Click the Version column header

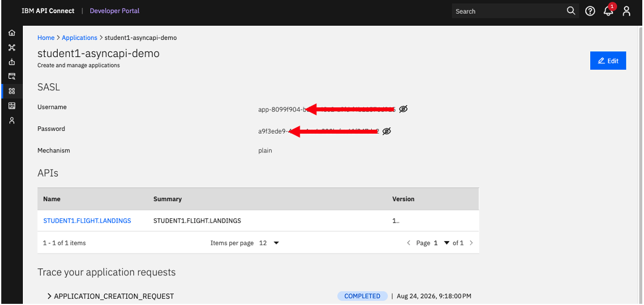[x=403, y=199]
